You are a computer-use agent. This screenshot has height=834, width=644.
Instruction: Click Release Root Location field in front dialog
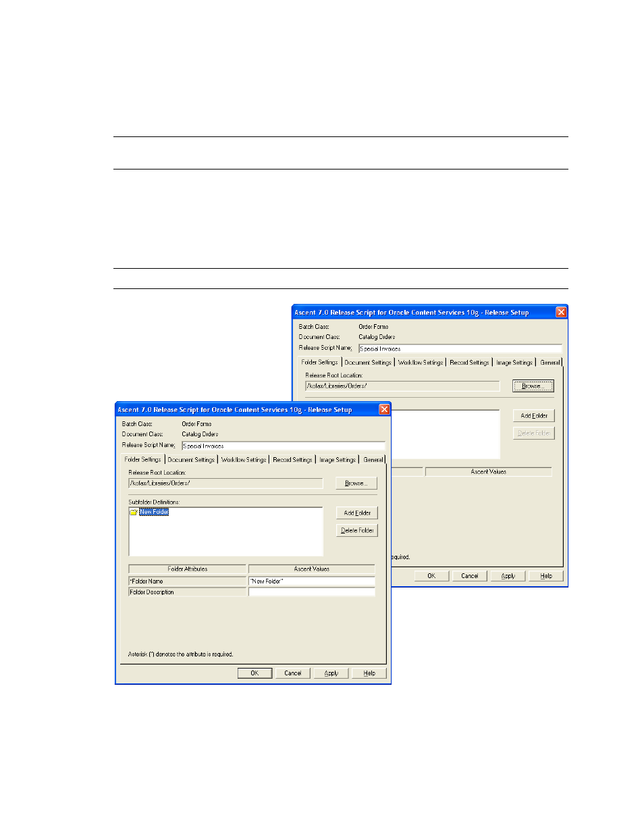click(x=225, y=484)
